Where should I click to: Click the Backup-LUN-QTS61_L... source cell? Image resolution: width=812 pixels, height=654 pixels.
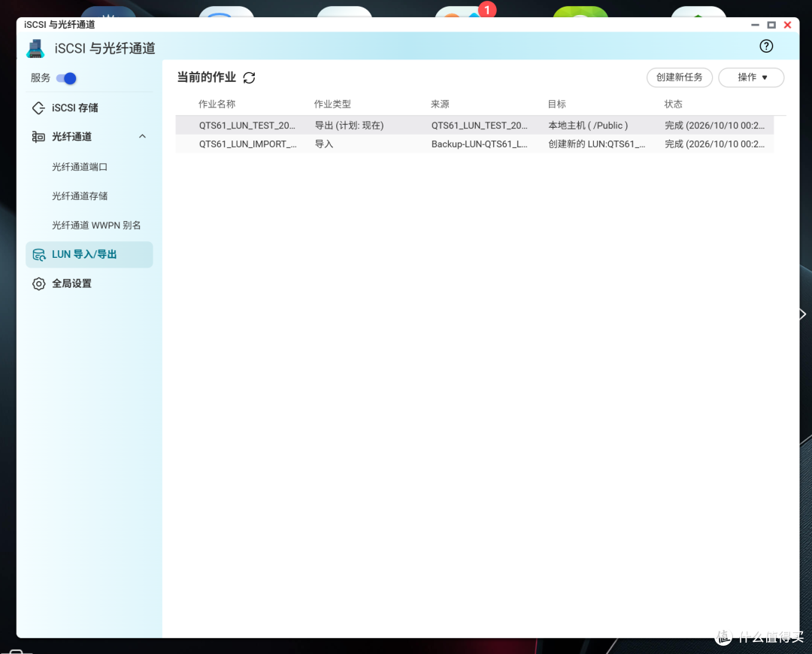point(480,144)
